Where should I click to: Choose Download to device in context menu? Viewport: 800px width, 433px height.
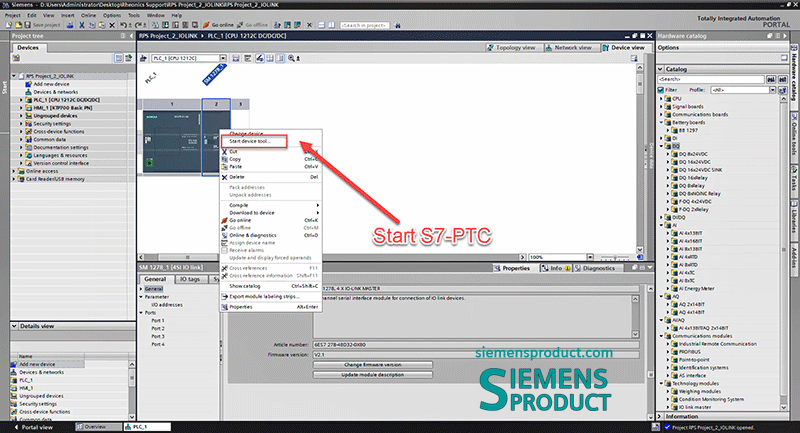coord(270,213)
